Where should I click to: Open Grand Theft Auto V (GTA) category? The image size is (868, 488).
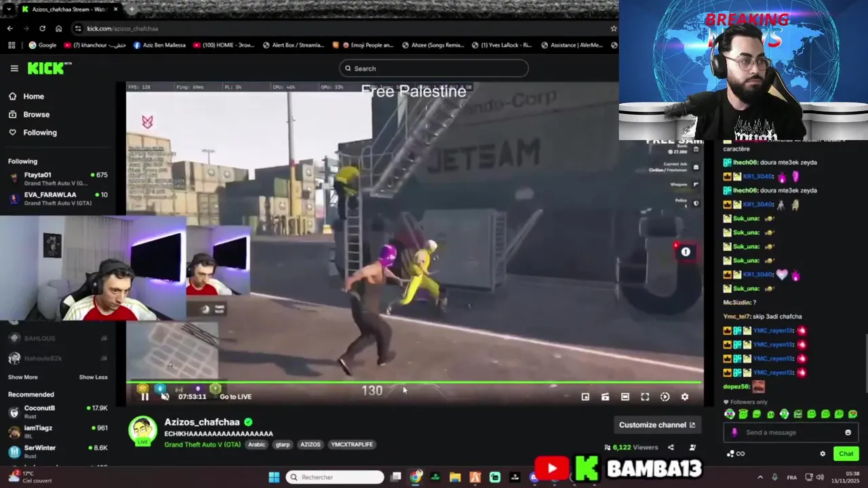point(202,445)
